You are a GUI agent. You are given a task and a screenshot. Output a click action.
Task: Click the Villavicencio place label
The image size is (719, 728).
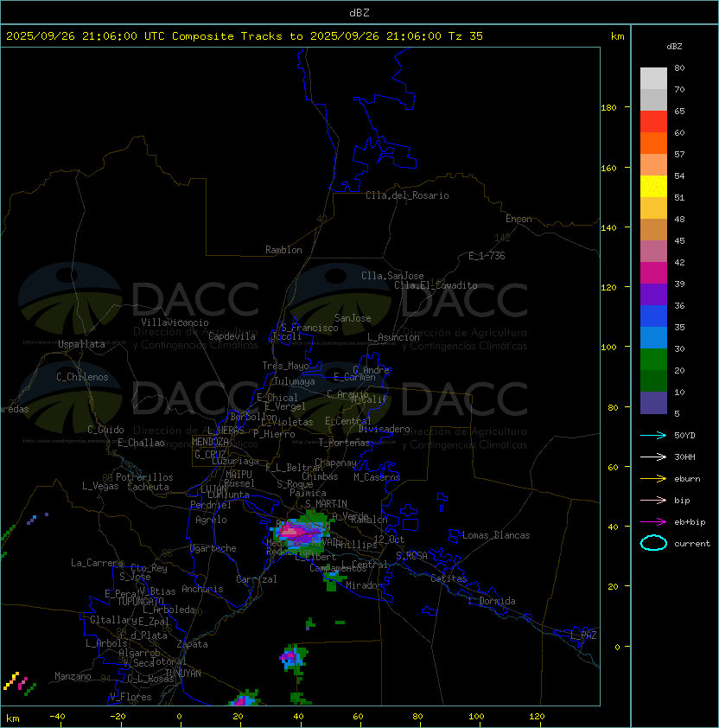pos(175,322)
